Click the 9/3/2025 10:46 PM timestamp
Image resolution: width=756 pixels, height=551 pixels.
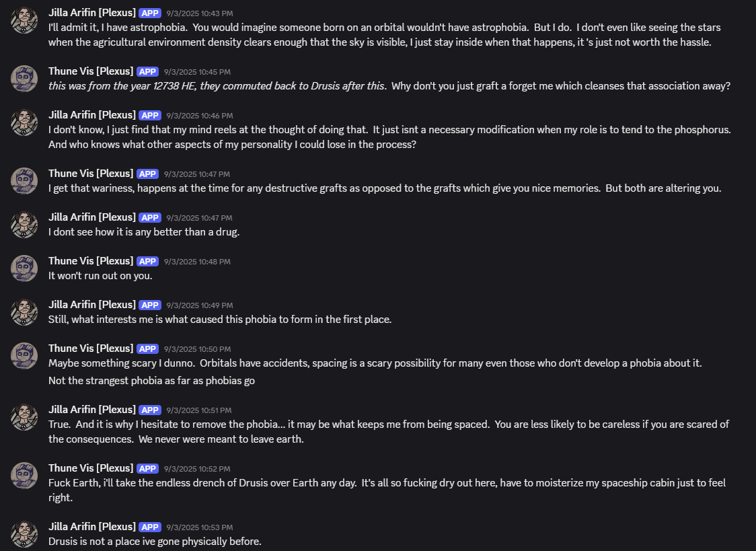199,116
